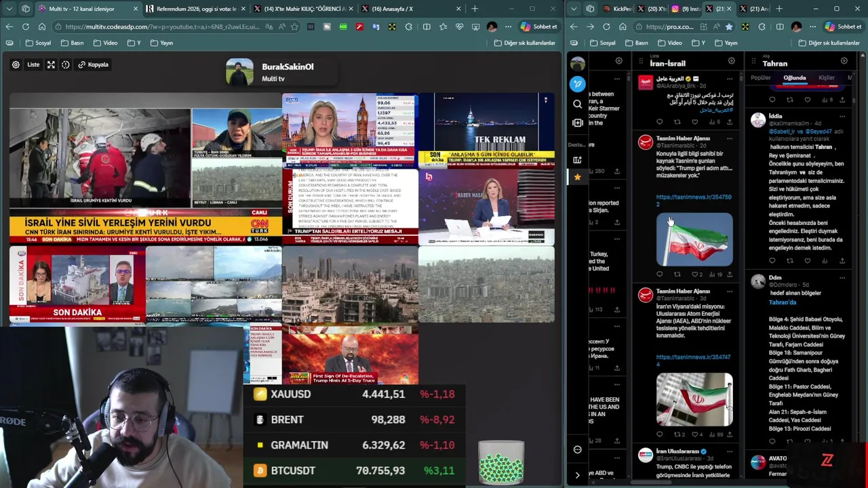This screenshot has width=868, height=488.
Task: Open left browser extensions puzzle icon
Action: pyautogui.click(x=408, y=26)
